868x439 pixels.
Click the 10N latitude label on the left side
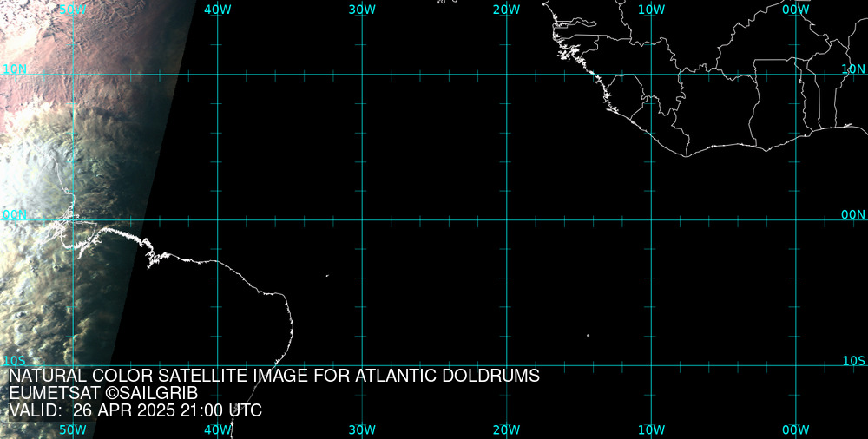click(15, 69)
